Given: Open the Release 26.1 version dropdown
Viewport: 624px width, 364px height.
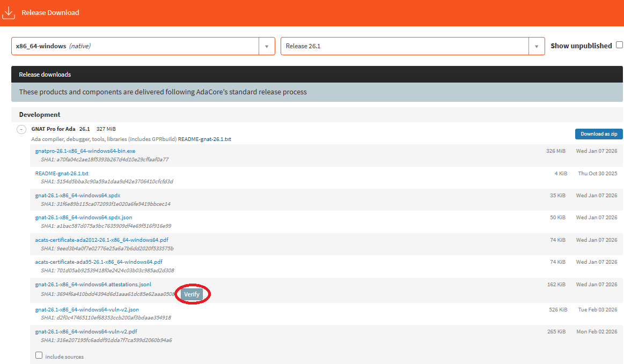Looking at the screenshot, I should [x=536, y=46].
